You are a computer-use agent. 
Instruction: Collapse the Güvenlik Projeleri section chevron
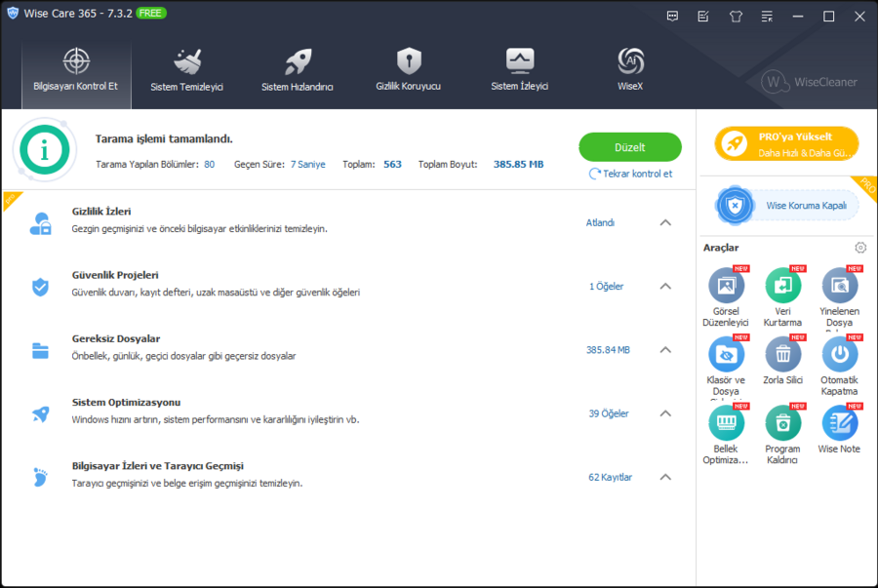coord(665,287)
